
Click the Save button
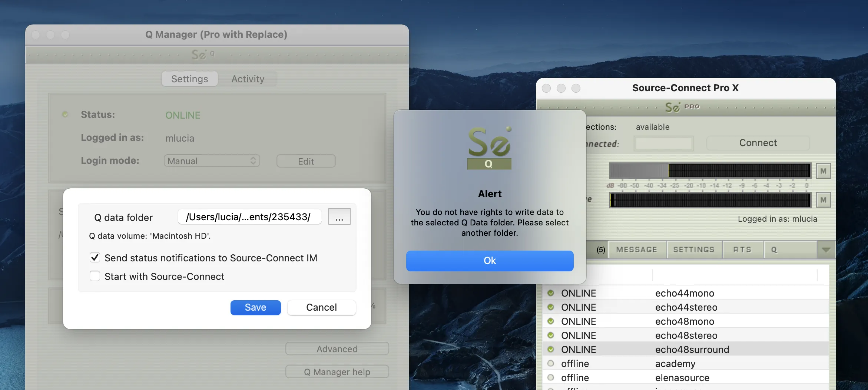255,307
